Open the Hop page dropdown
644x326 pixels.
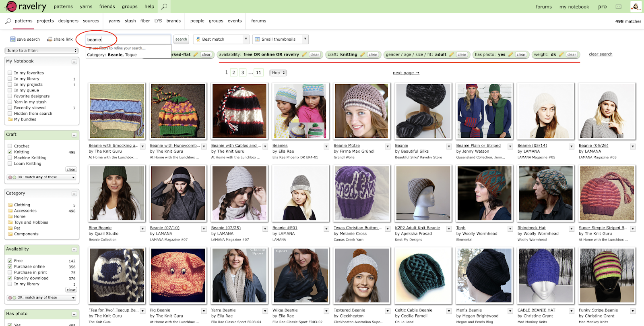click(278, 73)
